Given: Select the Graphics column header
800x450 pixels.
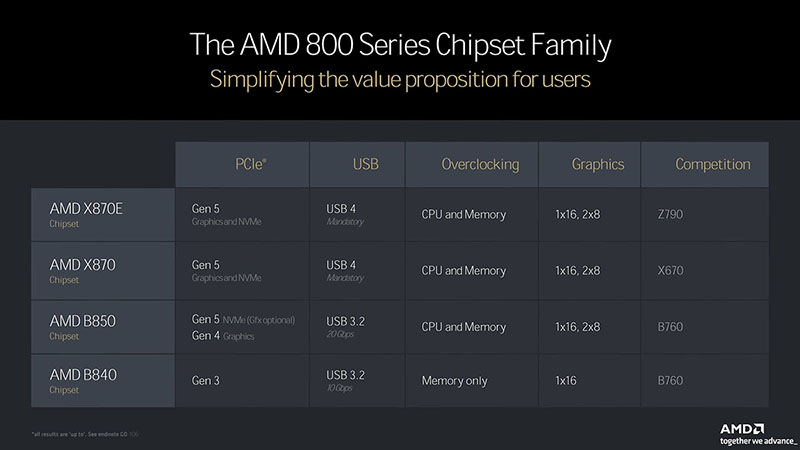Looking at the screenshot, I should click(x=589, y=164).
